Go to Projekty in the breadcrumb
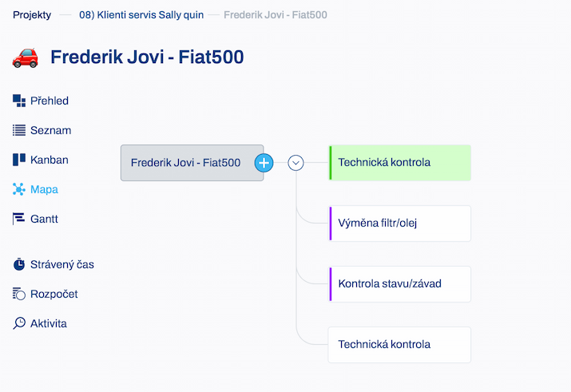Screen dimensions: 571x392 [x=32, y=15]
